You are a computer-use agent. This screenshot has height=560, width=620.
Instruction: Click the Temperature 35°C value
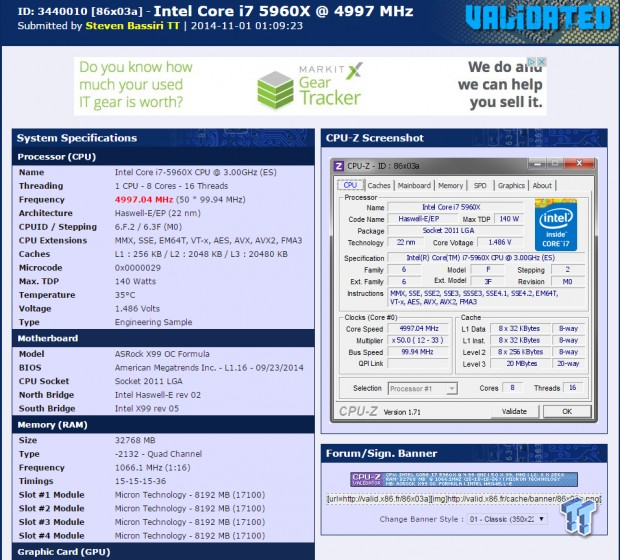[x=125, y=295]
